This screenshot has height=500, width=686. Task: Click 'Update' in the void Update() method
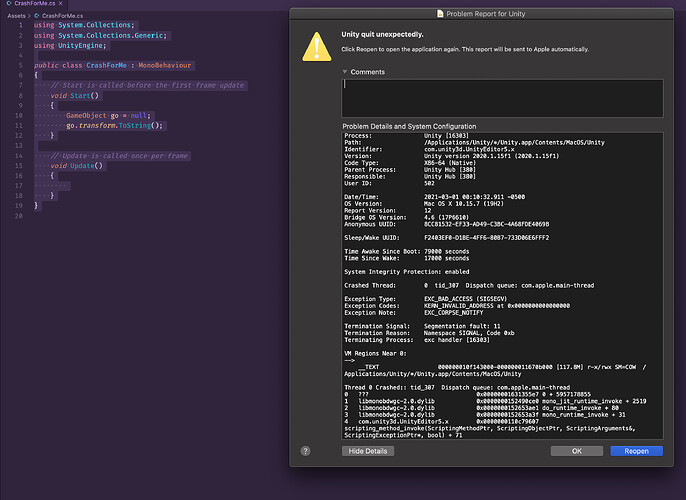[82, 166]
